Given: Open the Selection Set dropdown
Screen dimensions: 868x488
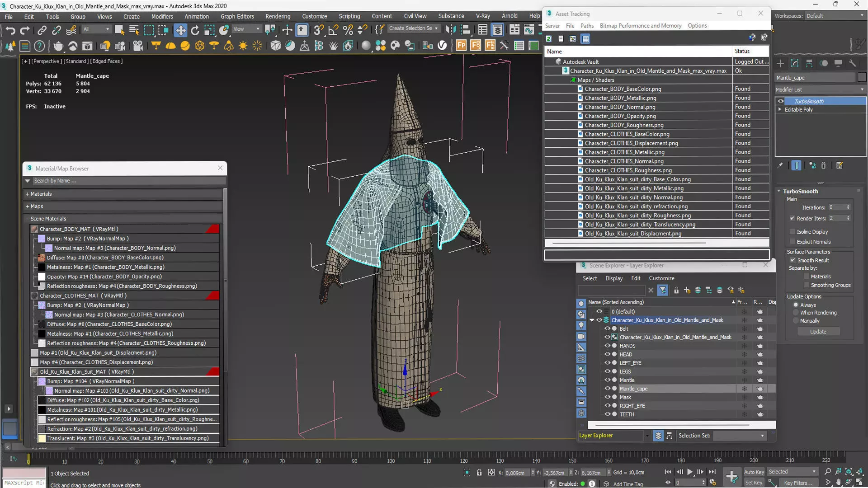Looking at the screenshot, I should pos(740,436).
